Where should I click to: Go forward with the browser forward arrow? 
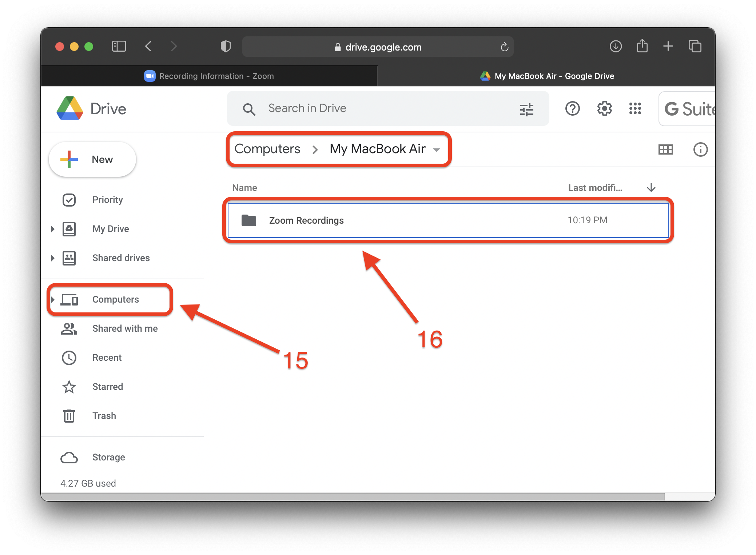coord(174,46)
